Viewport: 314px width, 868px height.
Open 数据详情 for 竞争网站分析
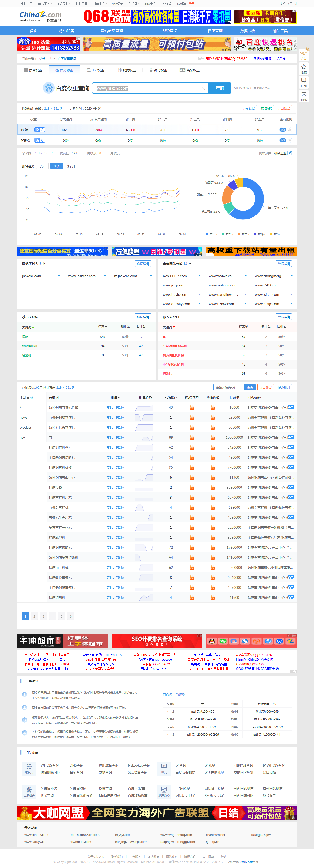[x=284, y=264]
